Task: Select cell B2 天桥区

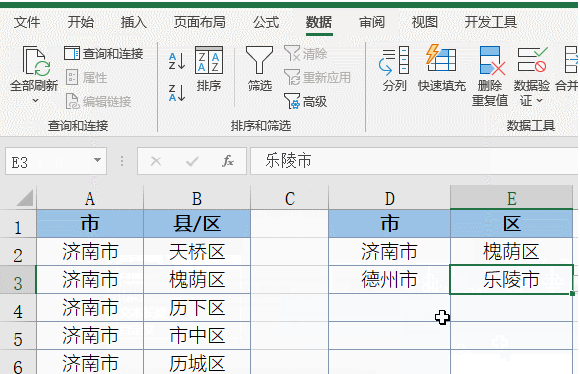Action: (x=197, y=252)
